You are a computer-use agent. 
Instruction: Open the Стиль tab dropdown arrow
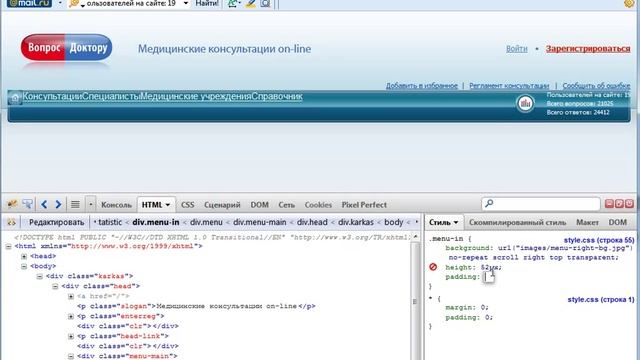(x=456, y=223)
